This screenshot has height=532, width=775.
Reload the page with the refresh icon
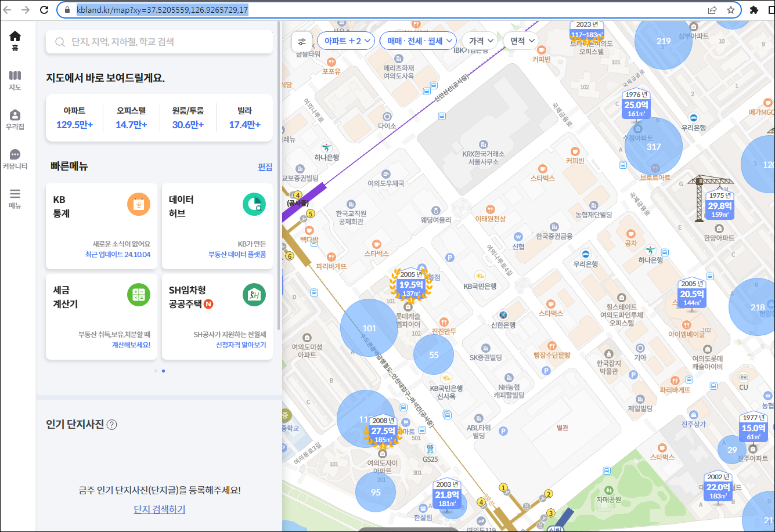[x=44, y=10]
